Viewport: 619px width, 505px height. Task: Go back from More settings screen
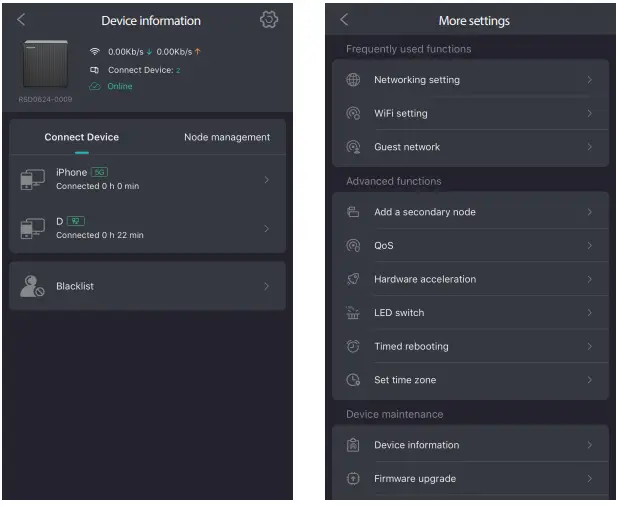coord(345,20)
